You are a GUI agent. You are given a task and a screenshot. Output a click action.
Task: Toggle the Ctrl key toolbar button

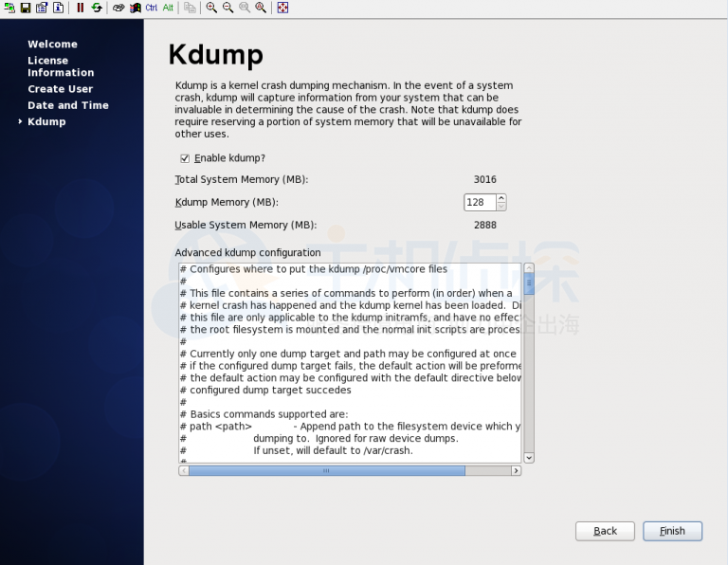152,8
